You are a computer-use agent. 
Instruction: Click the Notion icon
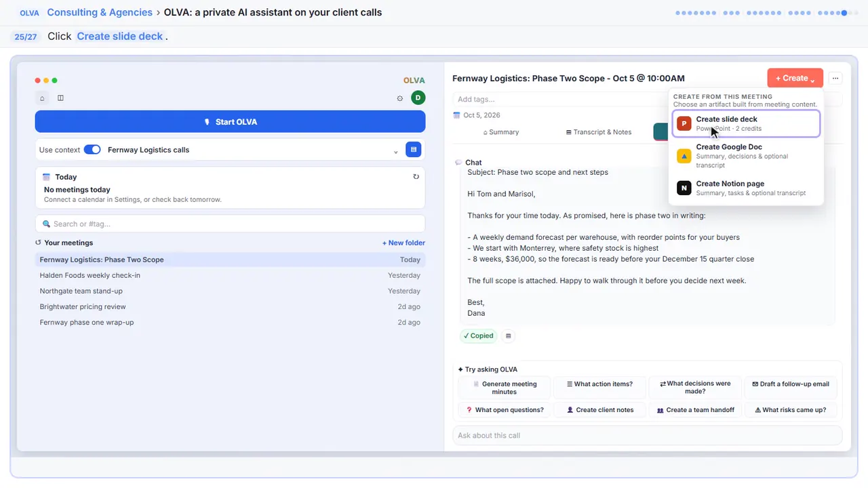coord(684,188)
